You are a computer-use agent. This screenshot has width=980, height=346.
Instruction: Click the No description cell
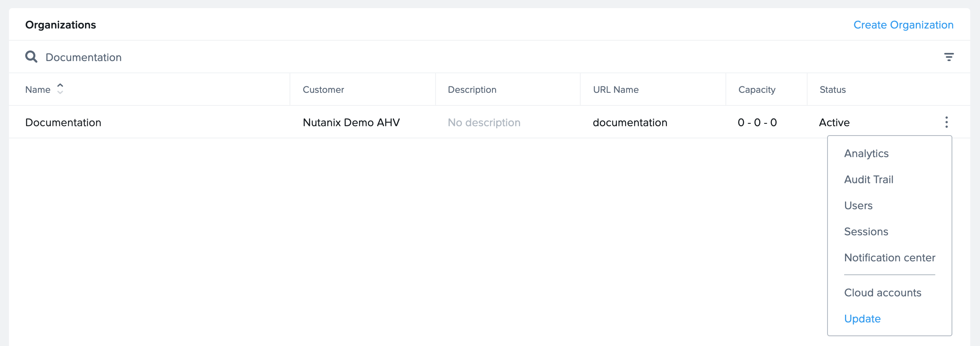484,123
